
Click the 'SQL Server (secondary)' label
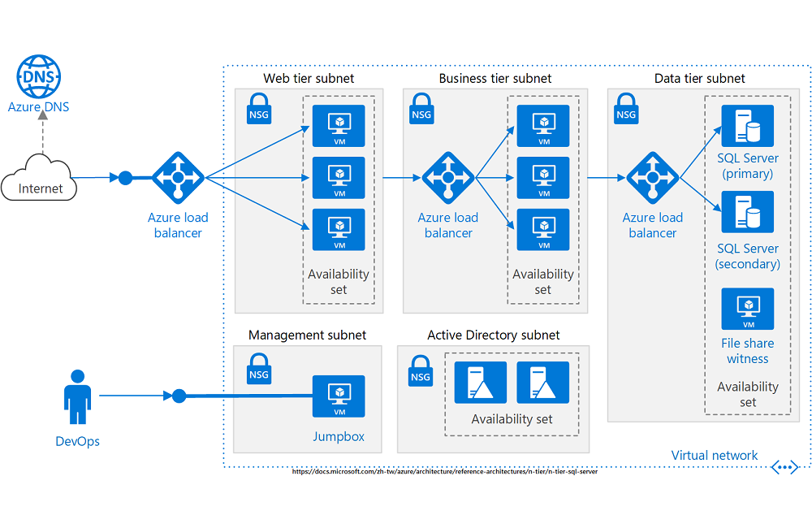(748, 256)
